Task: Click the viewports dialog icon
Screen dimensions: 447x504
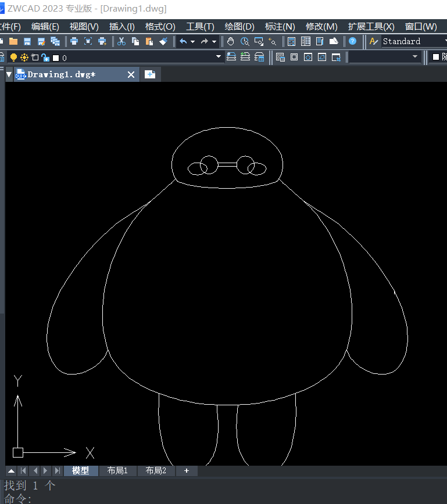Action: pos(280,57)
